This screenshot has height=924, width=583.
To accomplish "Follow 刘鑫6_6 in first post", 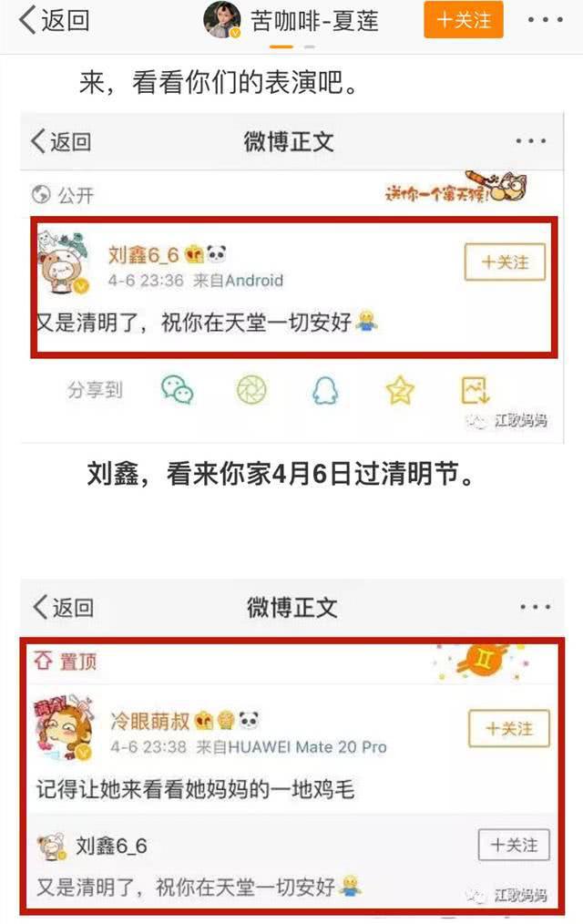I will tap(505, 262).
